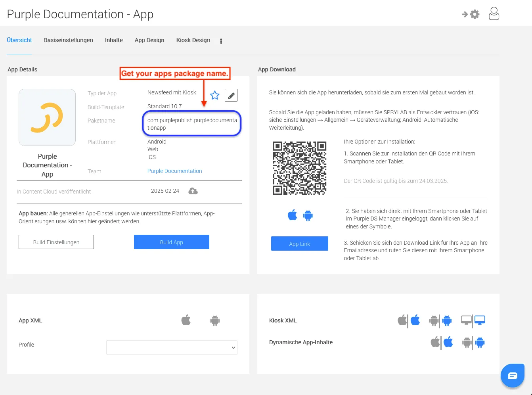Screen dimensions: 532x395
Task: Click the App Link button
Action: click(x=300, y=244)
